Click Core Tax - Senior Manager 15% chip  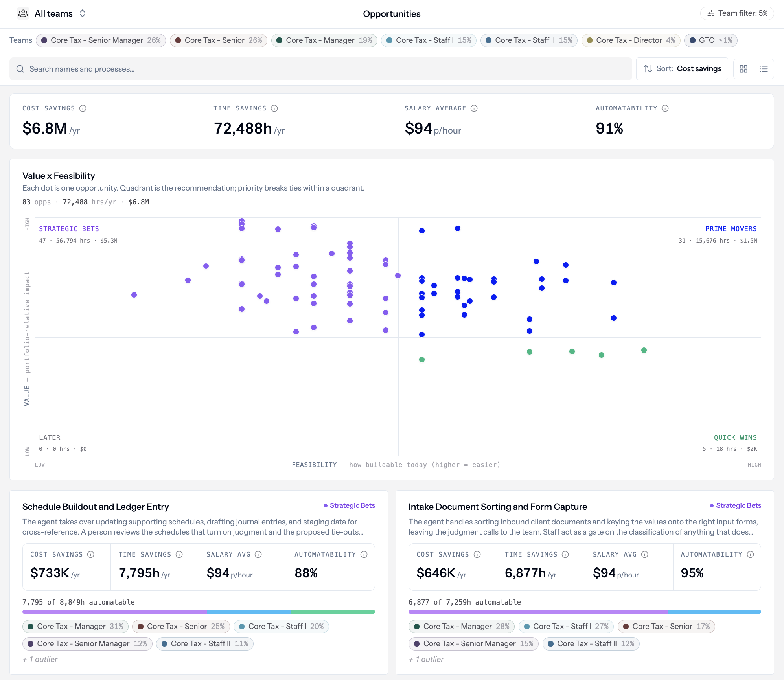(473, 643)
